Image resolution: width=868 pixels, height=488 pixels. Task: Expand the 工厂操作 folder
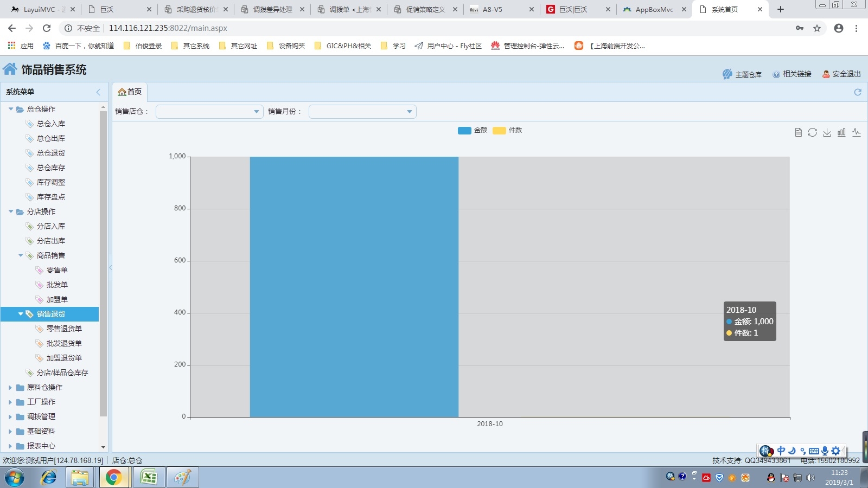coord(10,402)
